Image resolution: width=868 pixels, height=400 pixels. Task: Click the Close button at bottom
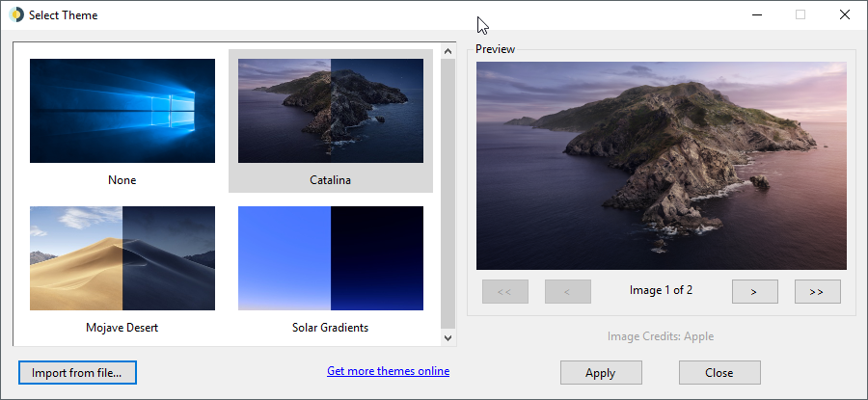719,372
